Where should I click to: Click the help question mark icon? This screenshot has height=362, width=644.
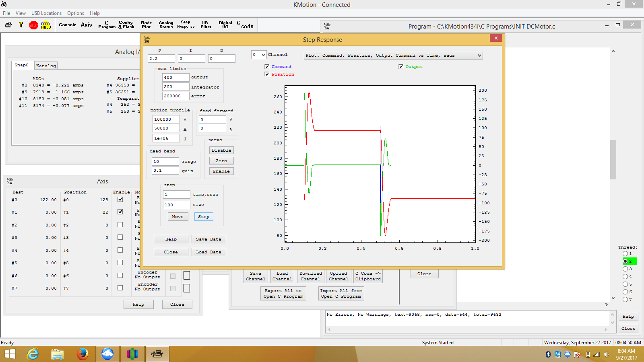pos(21,25)
